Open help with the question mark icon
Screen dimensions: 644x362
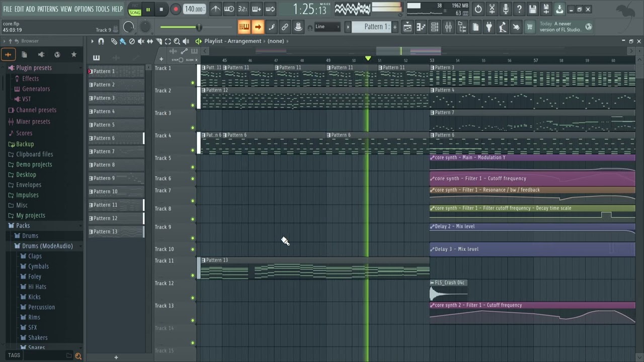[519, 9]
